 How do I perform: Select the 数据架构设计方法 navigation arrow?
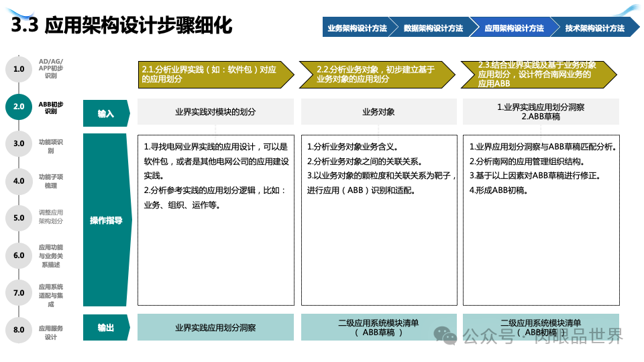point(434,27)
